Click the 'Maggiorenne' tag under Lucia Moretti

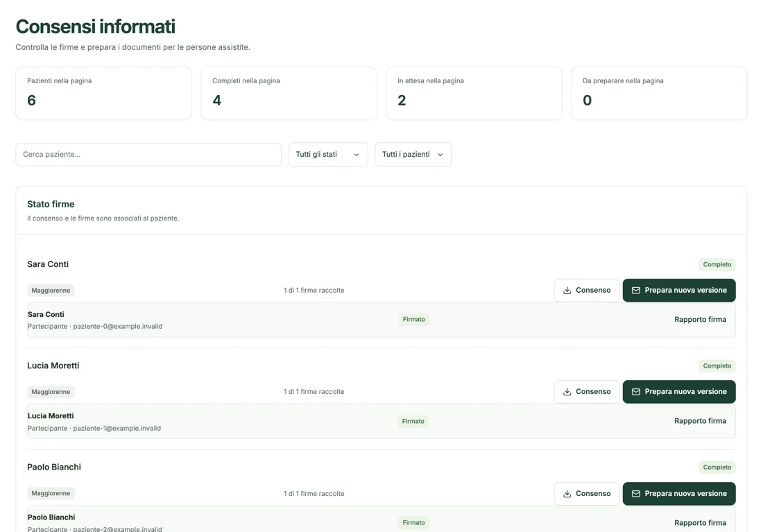[51, 392]
